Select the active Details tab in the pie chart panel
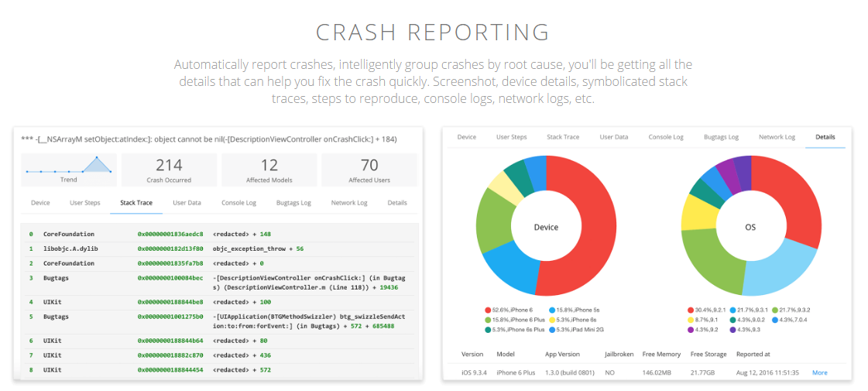This screenshot has height=391, width=868. tap(825, 137)
